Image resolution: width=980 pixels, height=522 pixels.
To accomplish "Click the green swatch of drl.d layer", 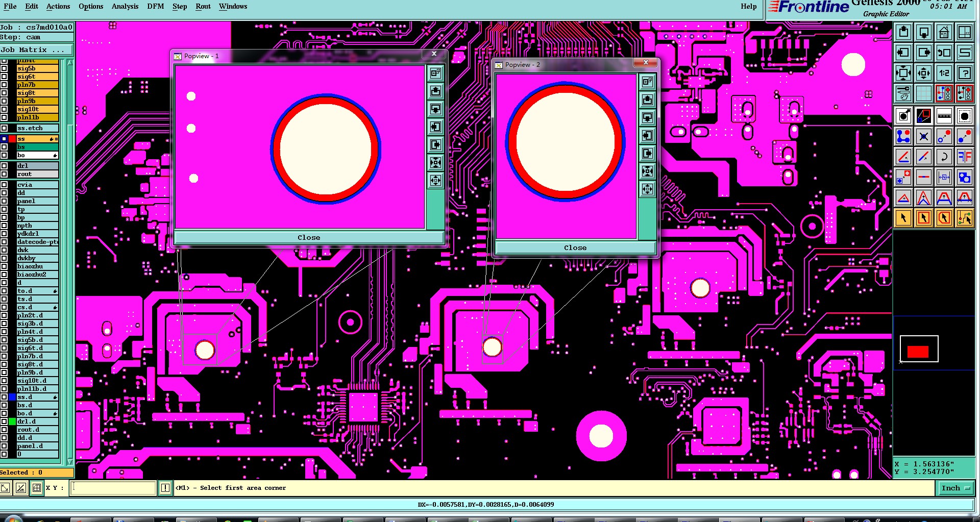I will pos(12,421).
